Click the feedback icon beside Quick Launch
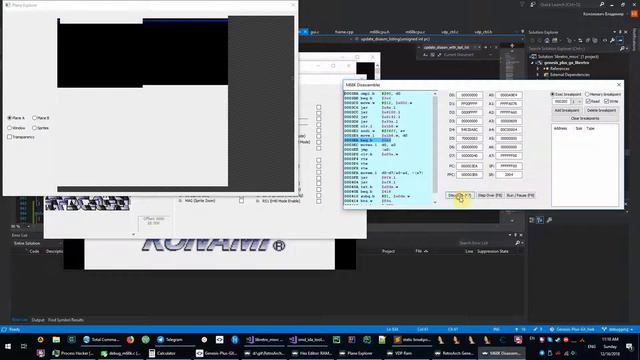This screenshot has width=640, height=360. tap(533, 4)
